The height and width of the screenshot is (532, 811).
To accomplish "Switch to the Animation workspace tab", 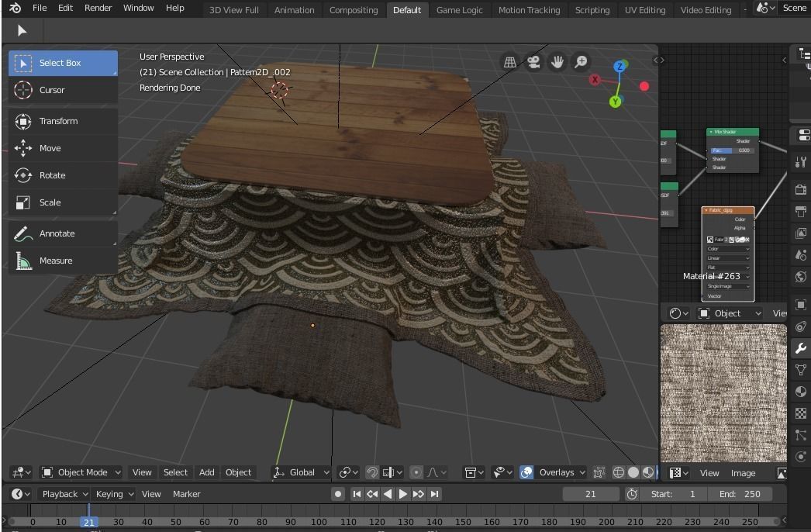I will (295, 10).
